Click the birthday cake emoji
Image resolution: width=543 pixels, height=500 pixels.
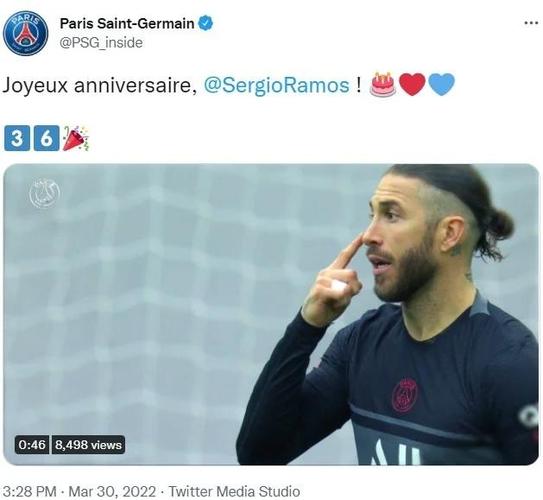[x=383, y=84]
